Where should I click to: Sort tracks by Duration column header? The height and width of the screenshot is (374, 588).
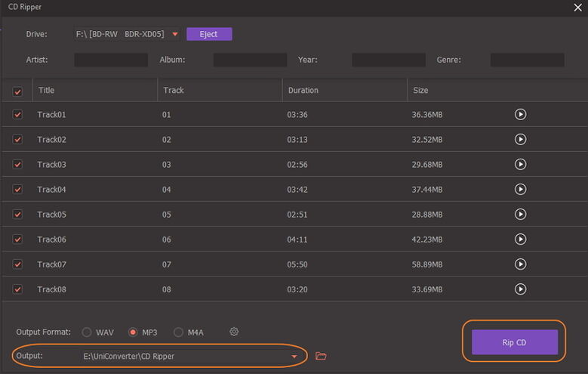pyautogui.click(x=303, y=90)
